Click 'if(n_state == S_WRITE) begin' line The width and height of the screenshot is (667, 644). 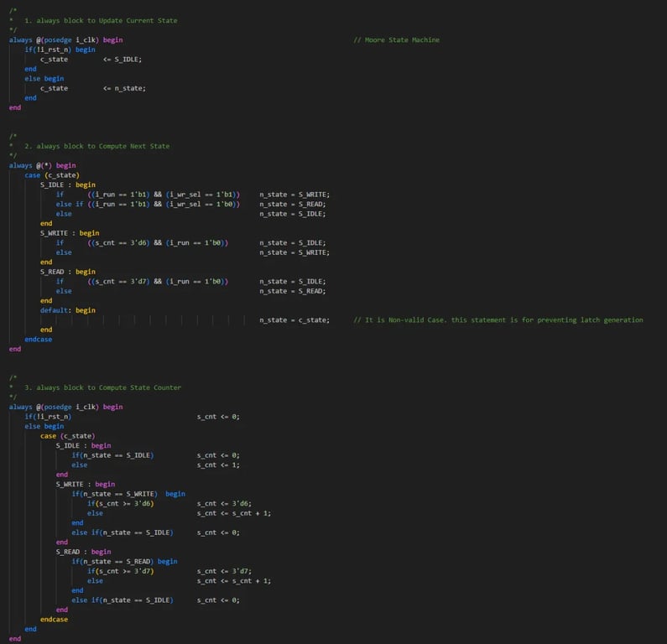click(128, 494)
